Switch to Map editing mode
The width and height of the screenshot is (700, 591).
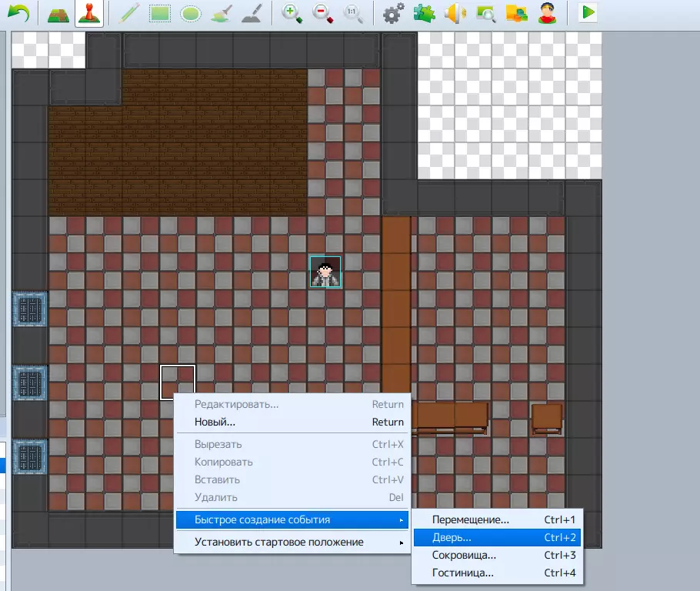(56, 13)
